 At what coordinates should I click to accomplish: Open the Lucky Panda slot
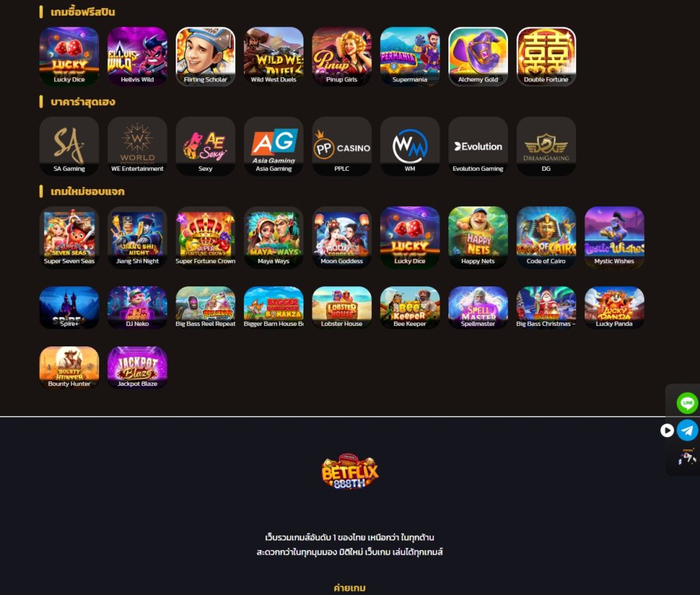(x=615, y=308)
